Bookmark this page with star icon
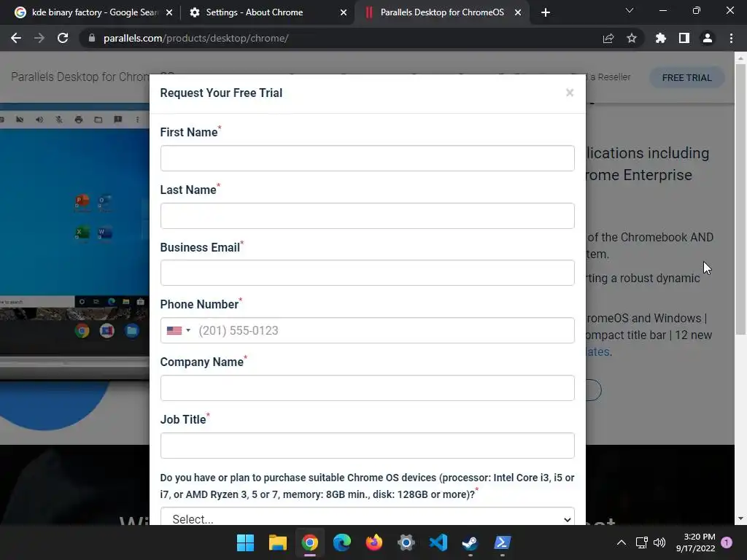 (632, 38)
